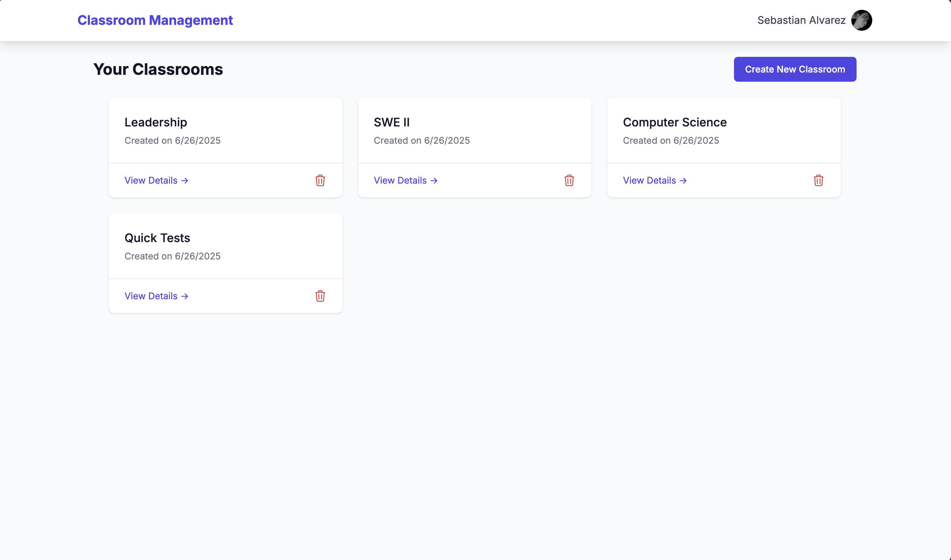Go to Classroom Management home logo

point(155,20)
